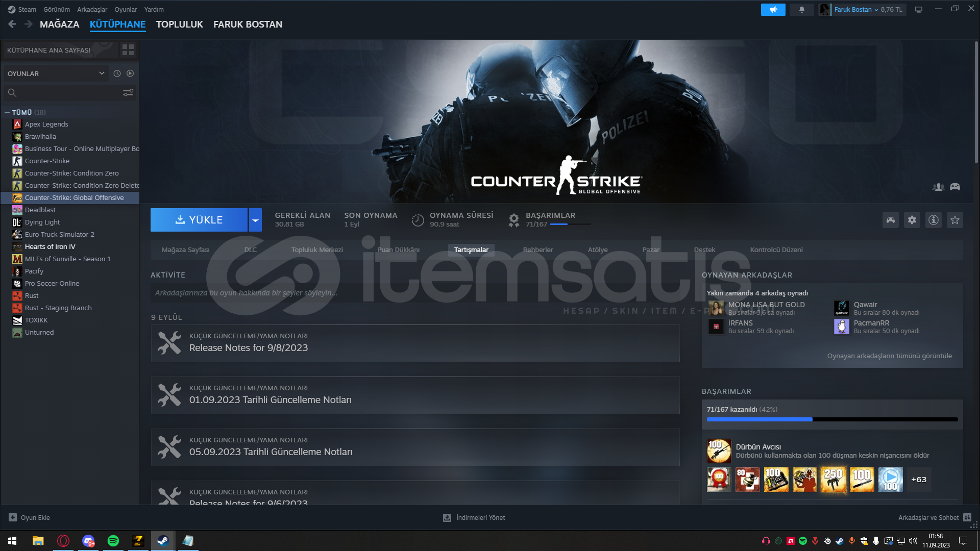Open Opera browser from the taskbar
The image size is (980, 551).
(63, 541)
